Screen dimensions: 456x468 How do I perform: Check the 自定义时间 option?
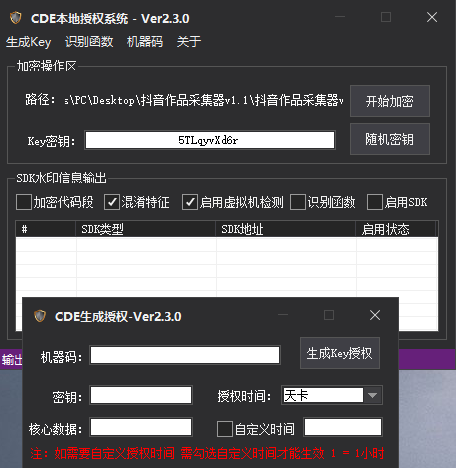coord(225,429)
